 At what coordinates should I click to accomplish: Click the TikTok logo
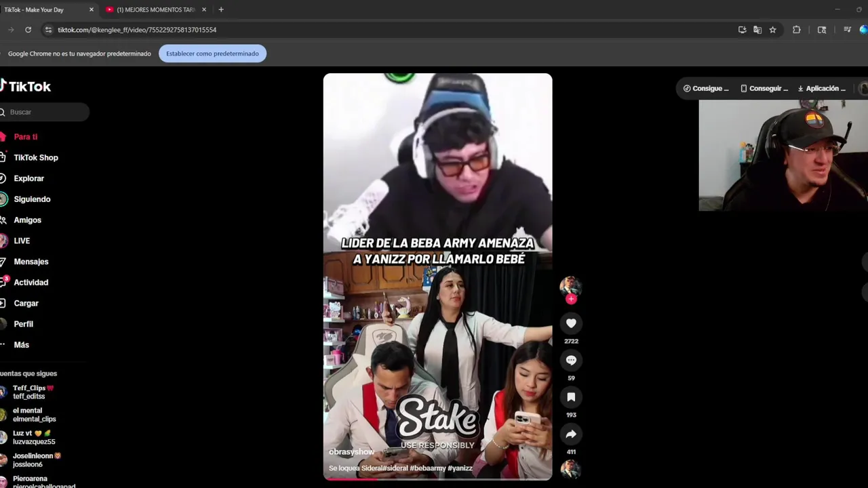click(26, 86)
